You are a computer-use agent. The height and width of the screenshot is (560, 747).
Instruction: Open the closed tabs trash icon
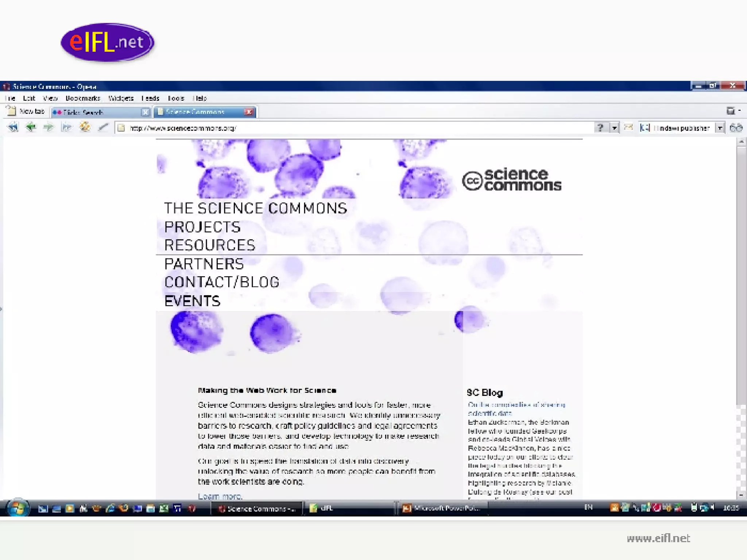pyautogui.click(x=731, y=111)
